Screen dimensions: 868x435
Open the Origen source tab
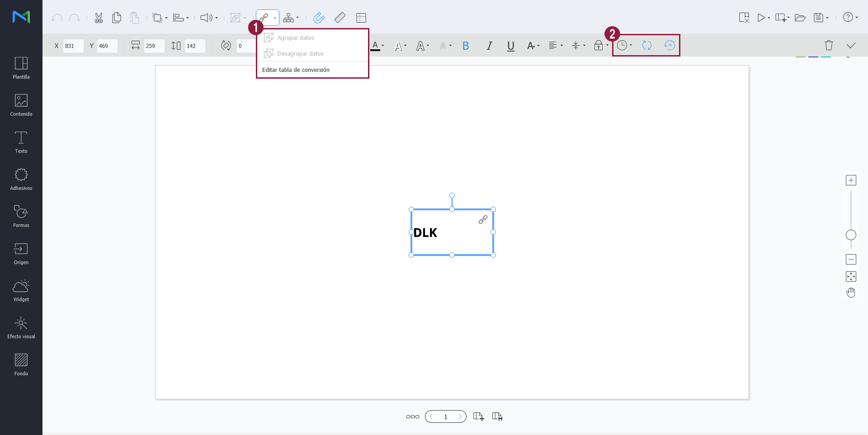coord(21,253)
